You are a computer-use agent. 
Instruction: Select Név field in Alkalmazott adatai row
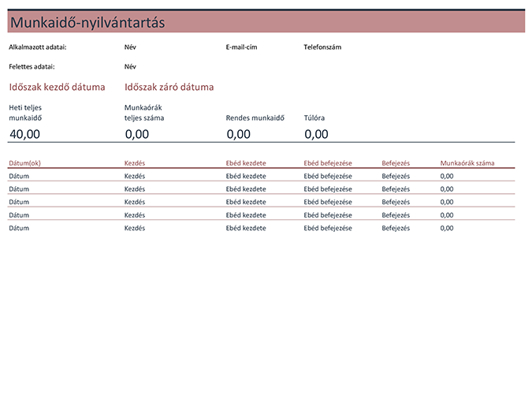click(130, 47)
